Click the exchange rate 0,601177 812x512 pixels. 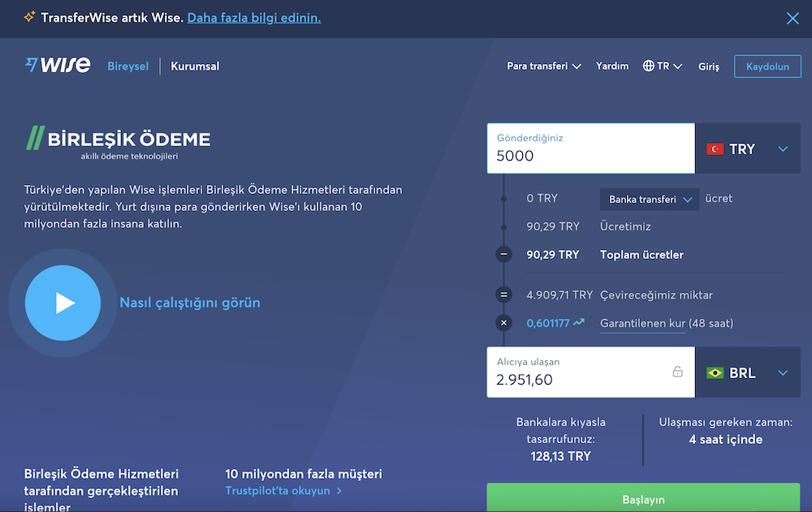(x=548, y=323)
